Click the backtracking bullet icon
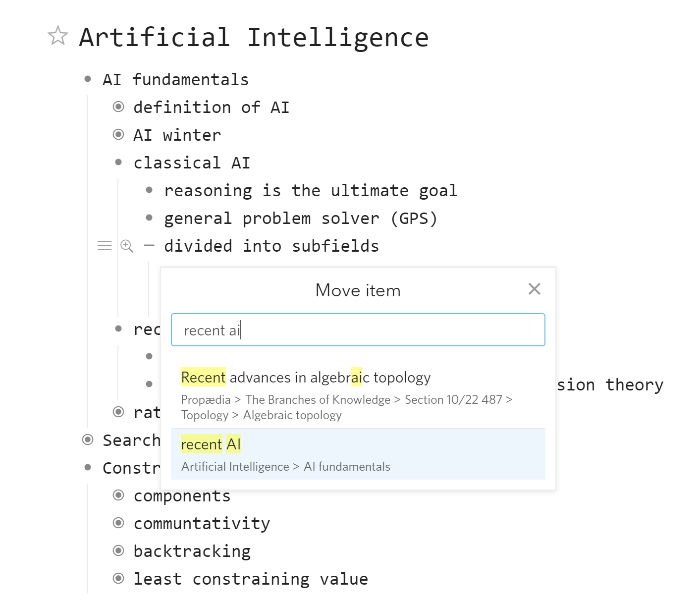 pos(118,550)
